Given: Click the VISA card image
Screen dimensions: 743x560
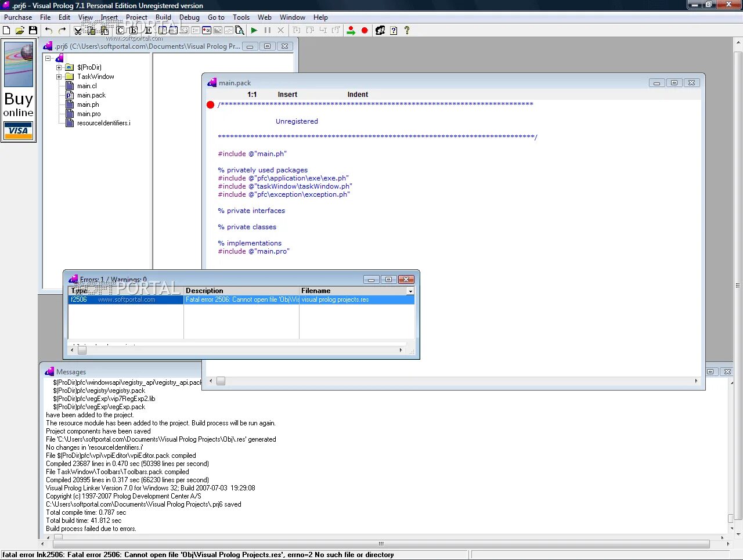Looking at the screenshot, I should click(19, 131).
